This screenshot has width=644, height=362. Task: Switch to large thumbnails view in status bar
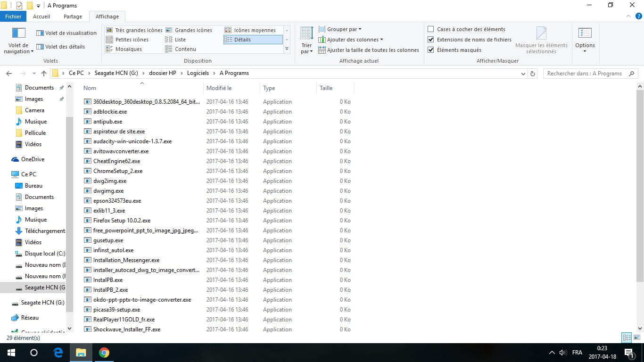(x=636, y=337)
